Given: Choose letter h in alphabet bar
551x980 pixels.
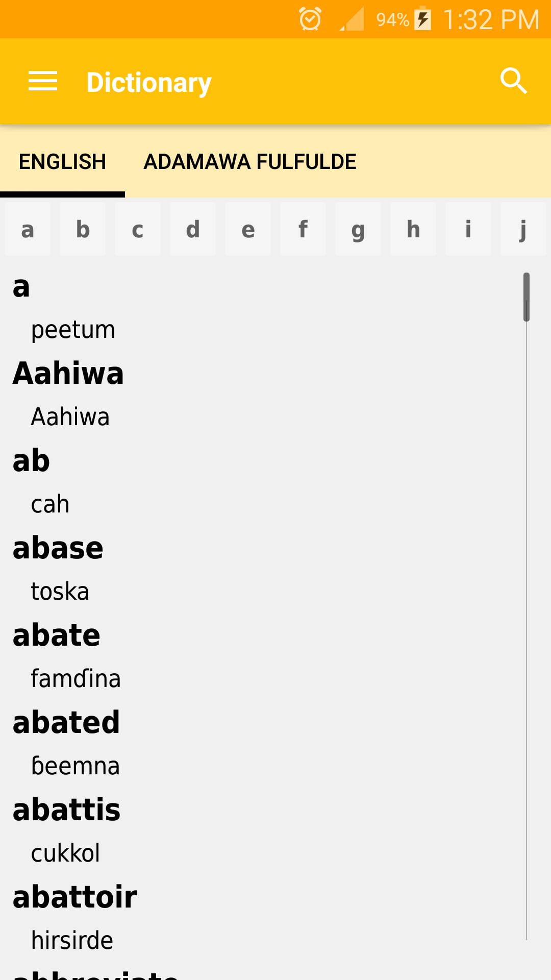Looking at the screenshot, I should tap(413, 229).
